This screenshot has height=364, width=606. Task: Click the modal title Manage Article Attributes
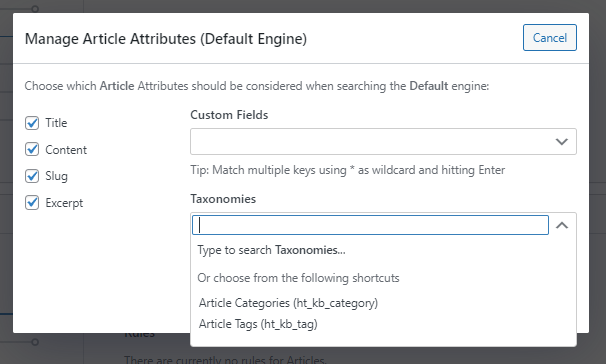(166, 39)
